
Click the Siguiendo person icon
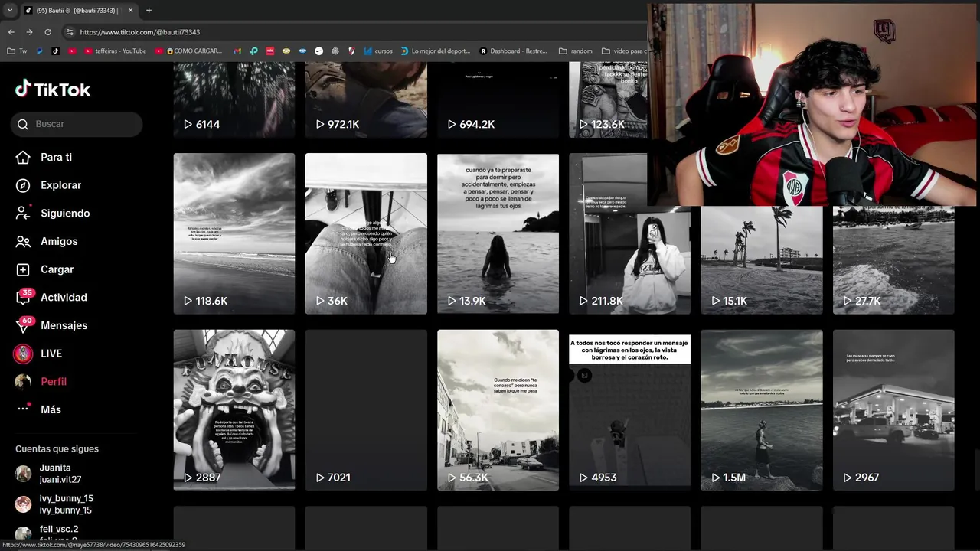pos(23,213)
